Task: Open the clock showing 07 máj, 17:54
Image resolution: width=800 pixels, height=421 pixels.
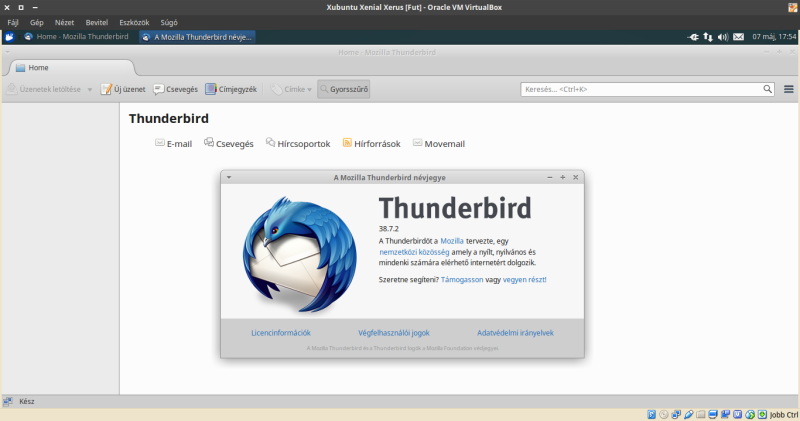Action: point(774,37)
